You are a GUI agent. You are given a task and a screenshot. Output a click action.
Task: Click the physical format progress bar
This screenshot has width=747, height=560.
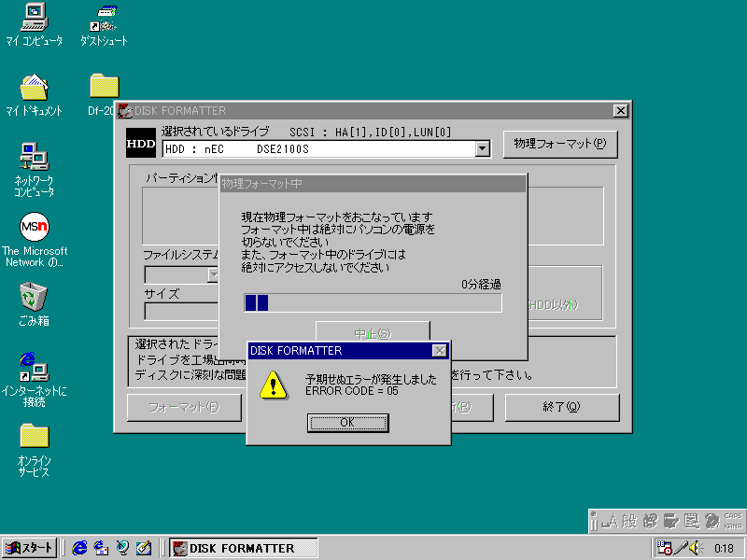point(372,302)
